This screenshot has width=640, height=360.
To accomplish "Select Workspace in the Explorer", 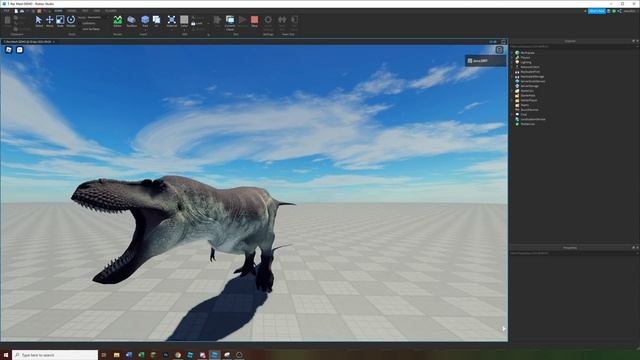I will tap(527, 53).
